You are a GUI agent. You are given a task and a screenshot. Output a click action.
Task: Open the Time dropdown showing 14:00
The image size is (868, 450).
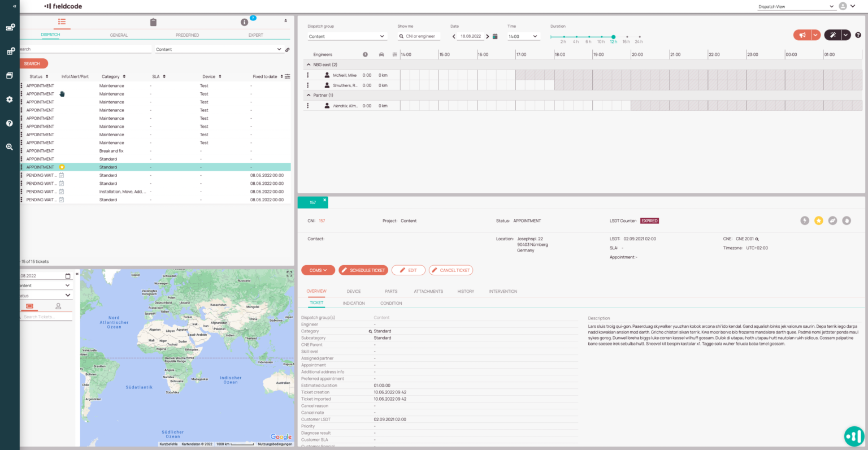pos(523,36)
